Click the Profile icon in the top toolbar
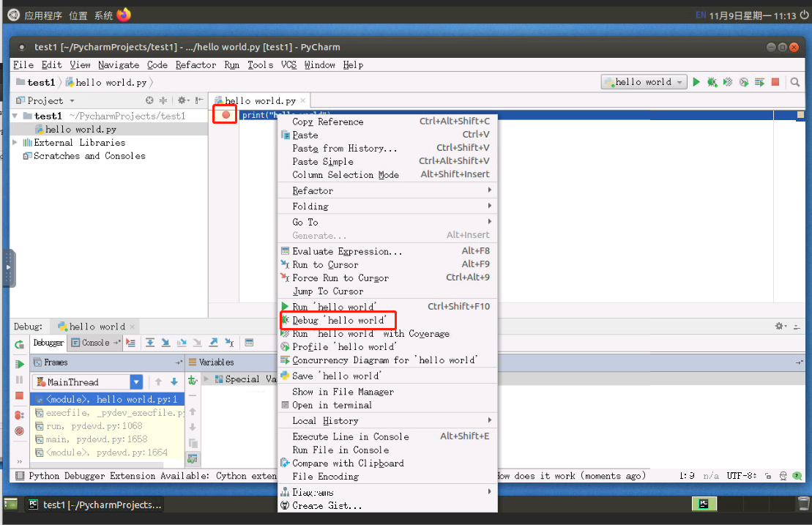The width and height of the screenshot is (812, 525). tap(744, 82)
